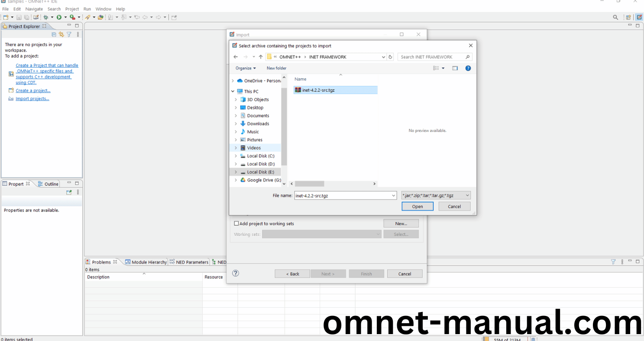
Task: Open the Navigate menu
Action: point(34,9)
